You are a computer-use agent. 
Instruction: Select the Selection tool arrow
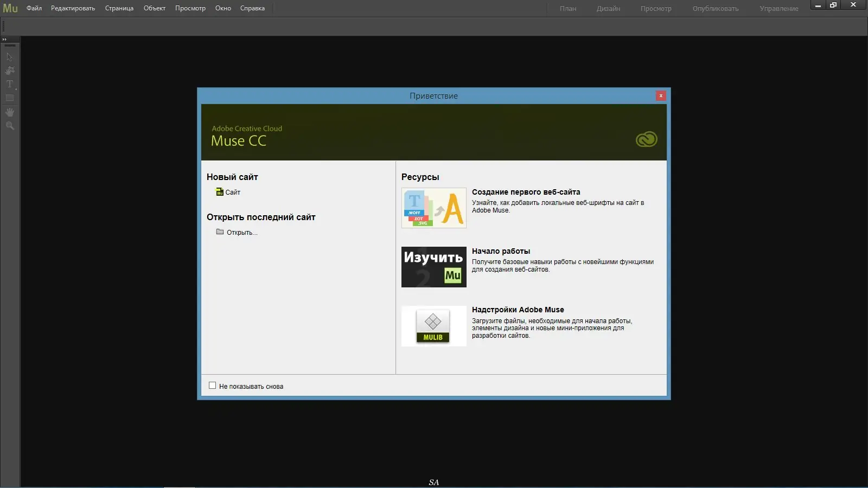pyautogui.click(x=10, y=56)
